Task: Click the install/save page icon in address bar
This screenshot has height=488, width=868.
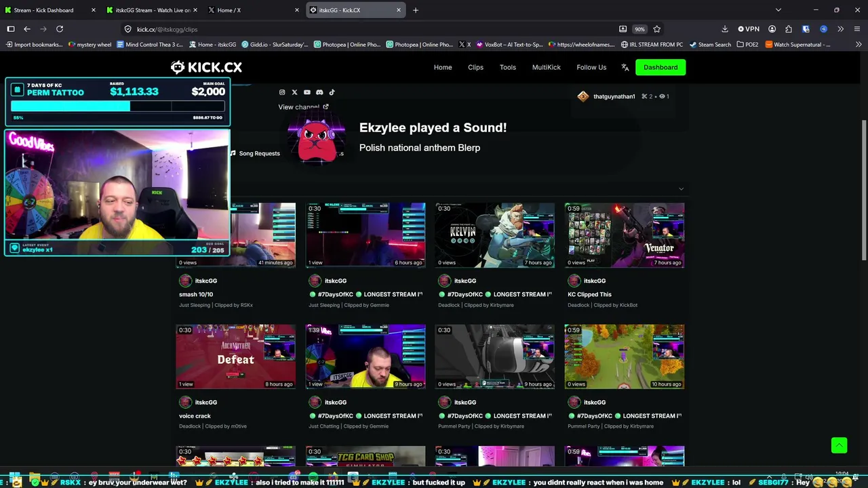Action: (623, 29)
